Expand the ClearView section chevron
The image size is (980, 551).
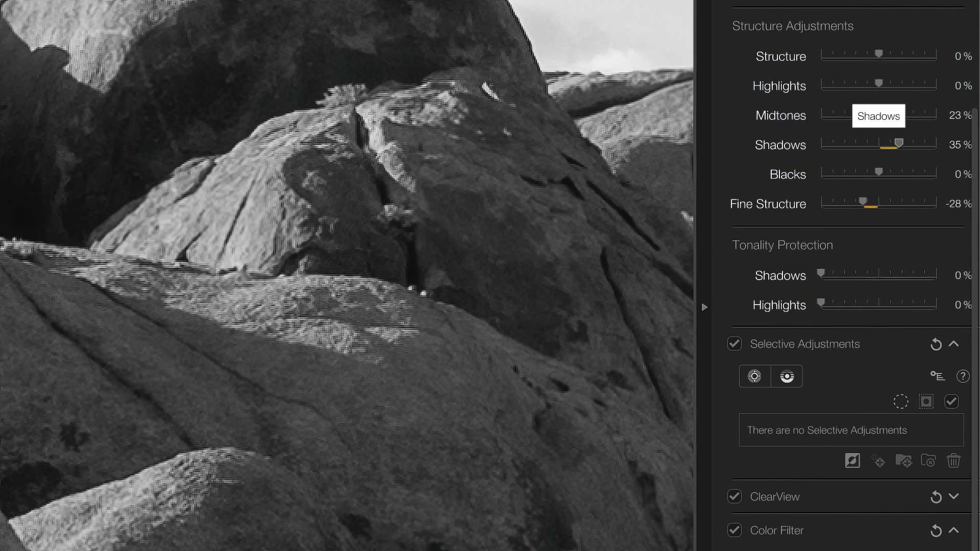(954, 496)
